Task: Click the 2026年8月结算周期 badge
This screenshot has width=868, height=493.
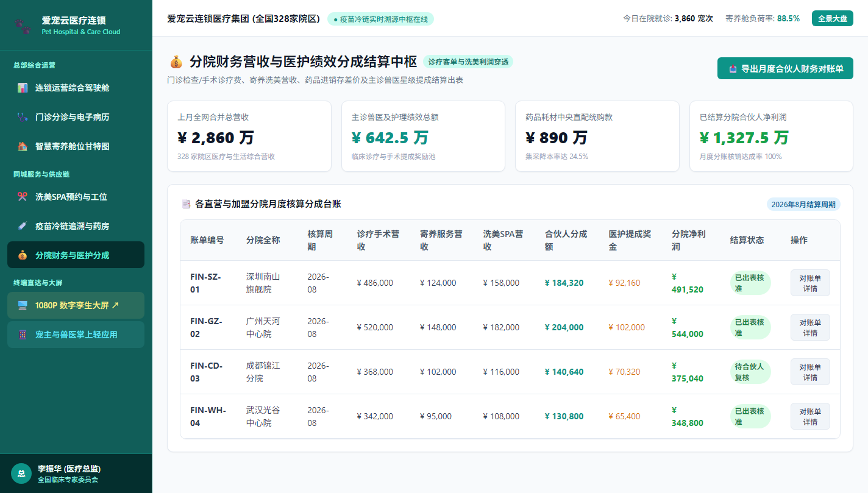Action: [803, 204]
